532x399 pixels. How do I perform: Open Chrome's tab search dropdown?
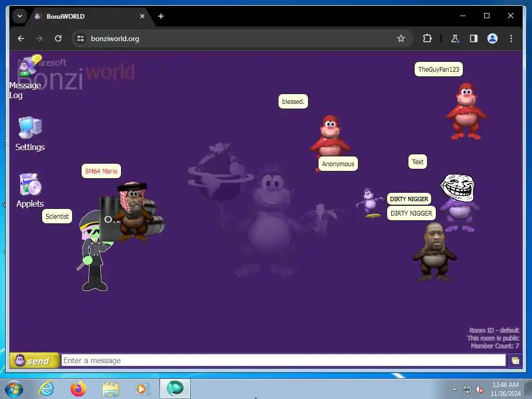point(20,16)
